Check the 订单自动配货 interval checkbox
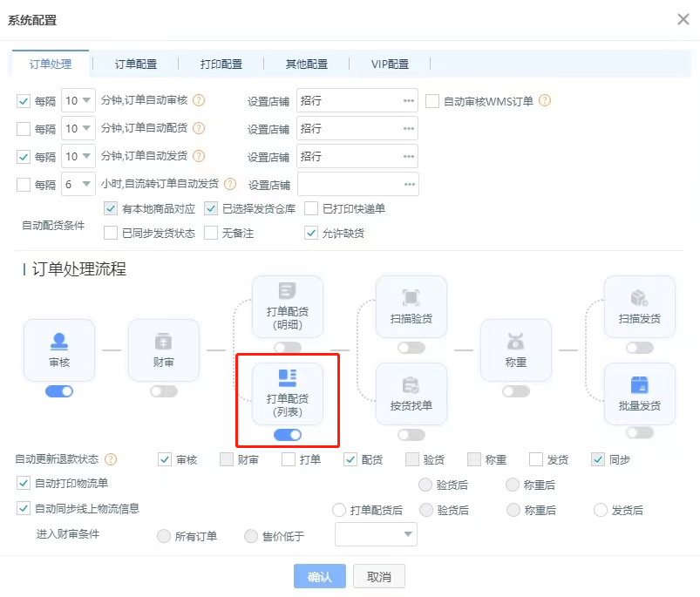Screen dimensions: 700x597 (24, 129)
